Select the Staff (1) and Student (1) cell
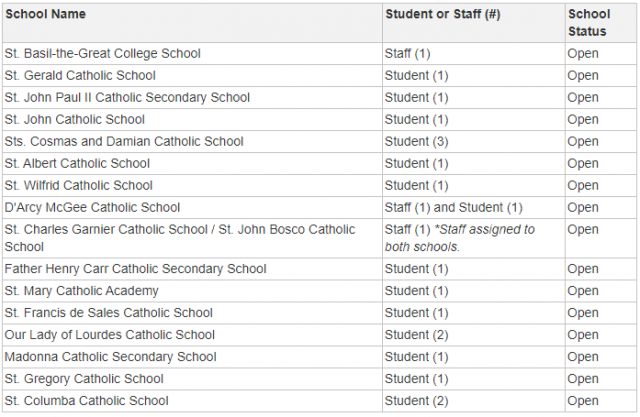The height and width of the screenshot is (417, 640). pos(473,208)
